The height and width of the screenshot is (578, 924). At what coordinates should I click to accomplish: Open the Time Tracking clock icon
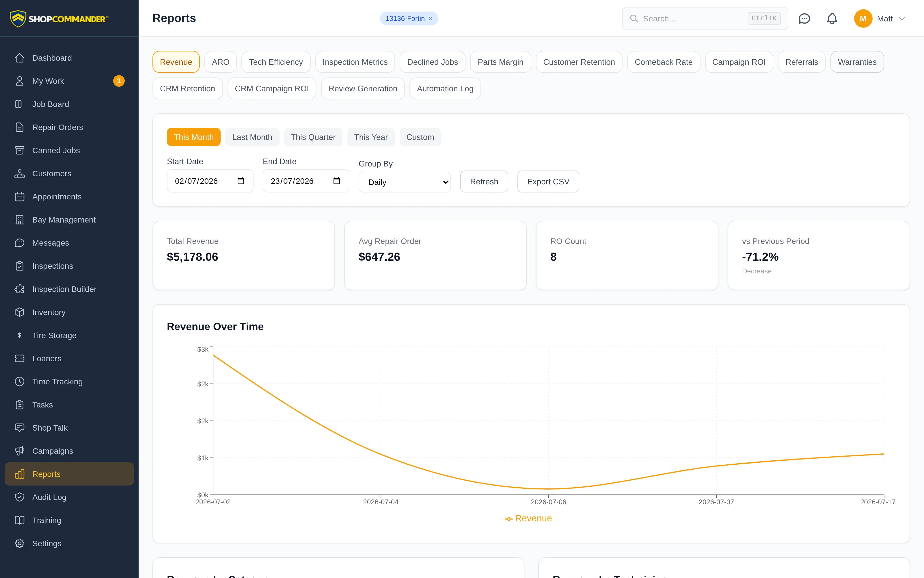pos(19,381)
